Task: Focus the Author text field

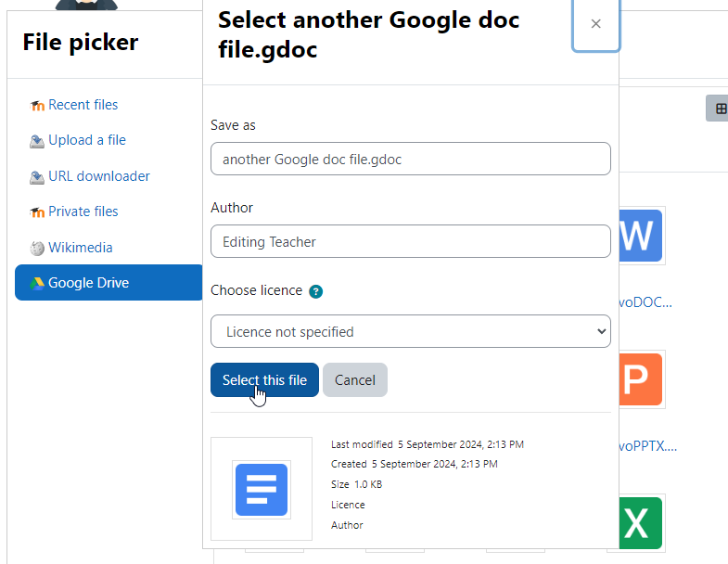Action: click(x=411, y=241)
